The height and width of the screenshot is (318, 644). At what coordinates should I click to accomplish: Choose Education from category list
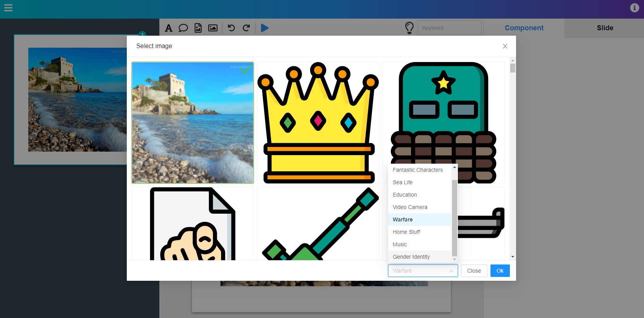404,195
